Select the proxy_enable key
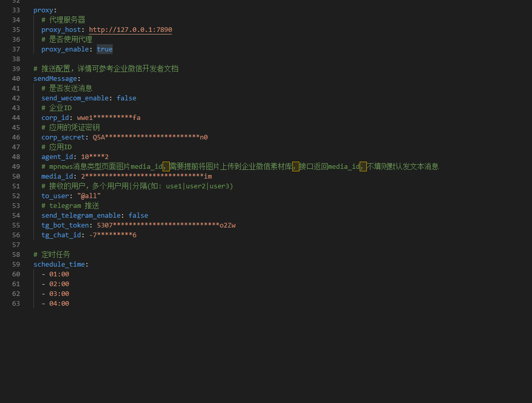This screenshot has width=532, height=403. tap(65, 49)
